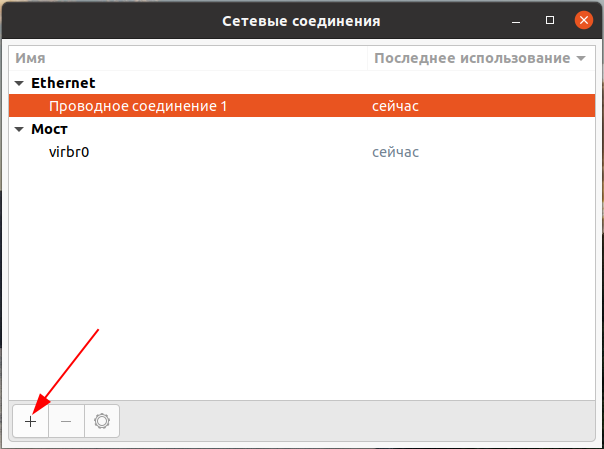The height and width of the screenshot is (449, 604).
Task: Click the Ethernet group label
Action: point(63,83)
